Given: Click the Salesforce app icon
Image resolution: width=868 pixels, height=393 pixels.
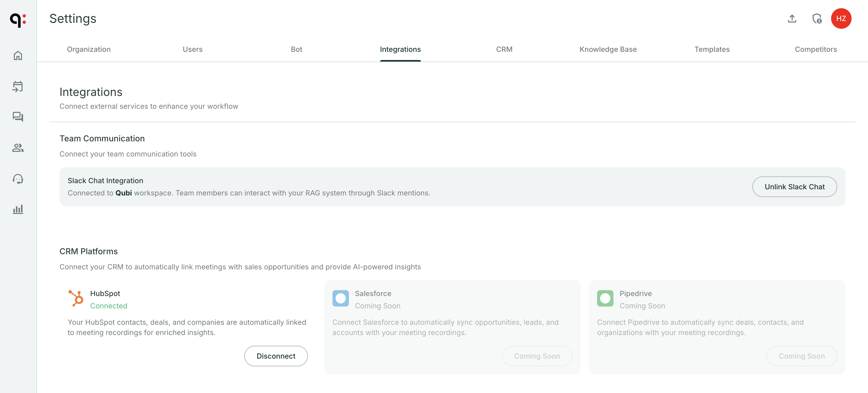Looking at the screenshot, I should pos(340,298).
